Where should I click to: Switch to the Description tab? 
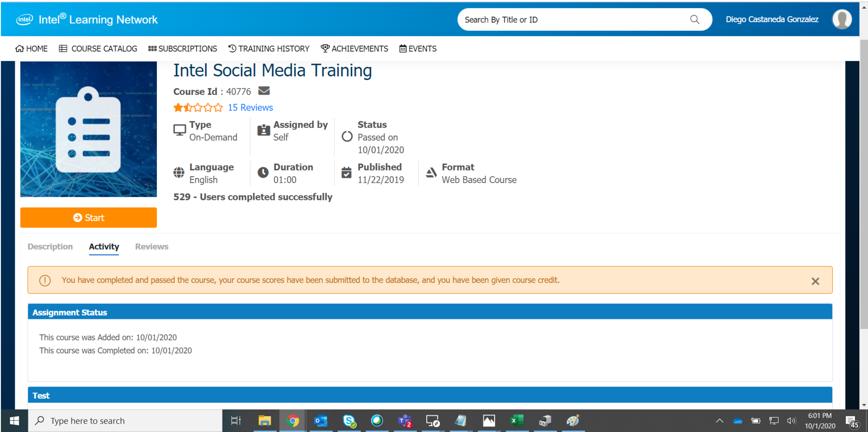(x=50, y=246)
